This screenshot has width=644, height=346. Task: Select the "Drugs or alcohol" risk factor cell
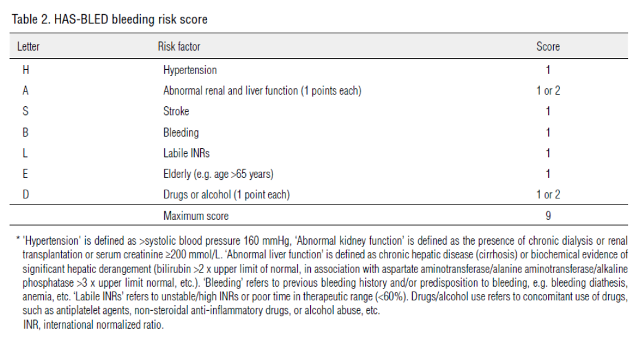click(x=226, y=195)
